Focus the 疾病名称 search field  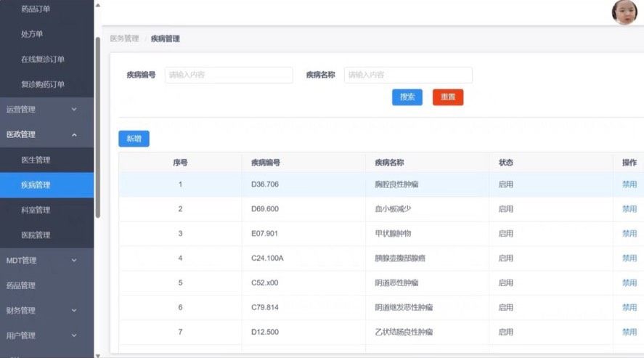click(x=408, y=75)
